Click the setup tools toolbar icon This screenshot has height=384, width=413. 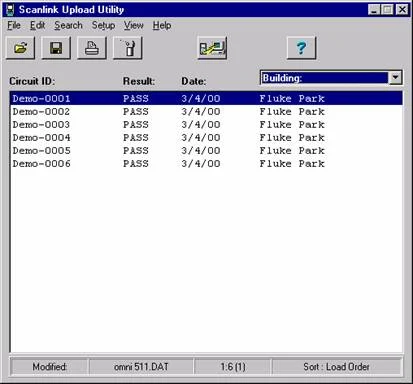128,48
